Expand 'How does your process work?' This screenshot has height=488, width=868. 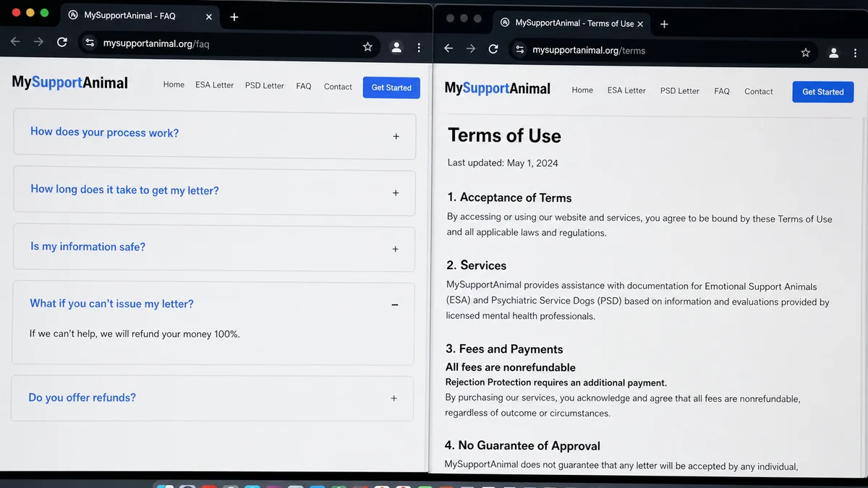click(215, 134)
